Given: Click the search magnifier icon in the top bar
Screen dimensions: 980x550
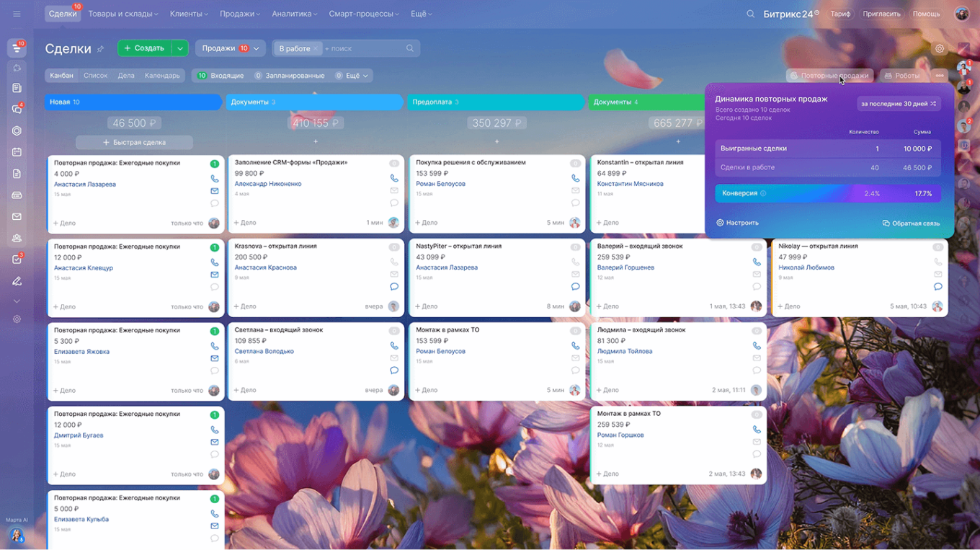Looking at the screenshot, I should tap(750, 14).
